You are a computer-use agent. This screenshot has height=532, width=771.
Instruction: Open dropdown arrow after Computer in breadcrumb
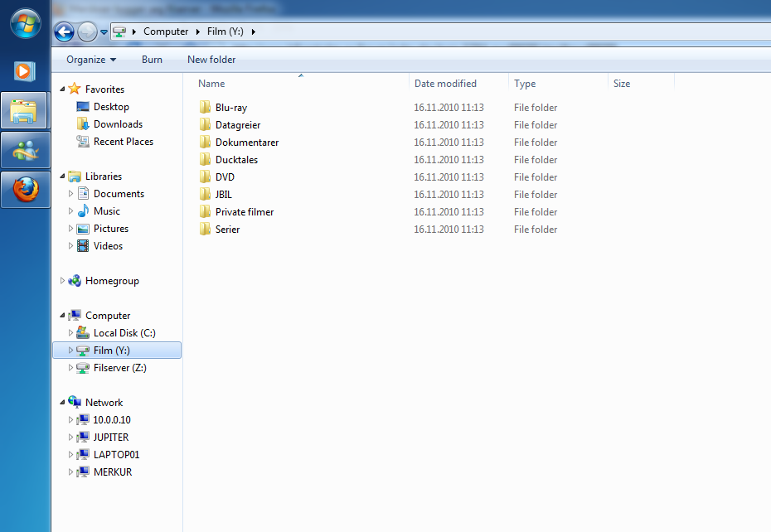pyautogui.click(x=197, y=31)
